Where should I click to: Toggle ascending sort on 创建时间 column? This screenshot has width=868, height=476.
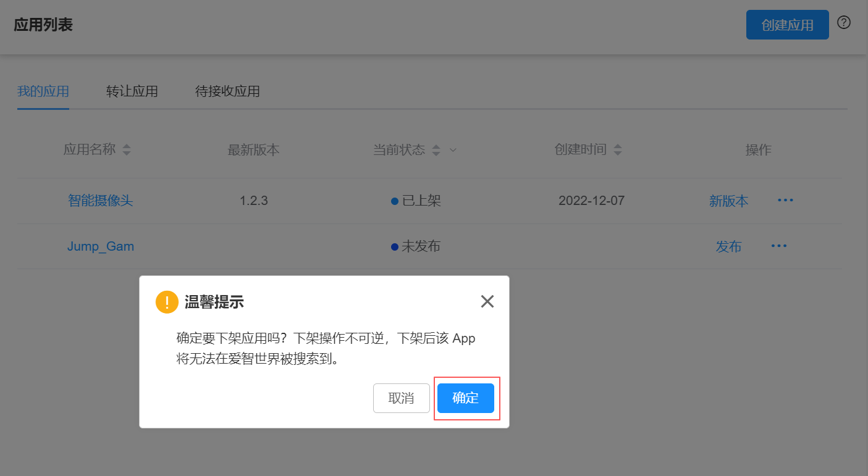618,146
